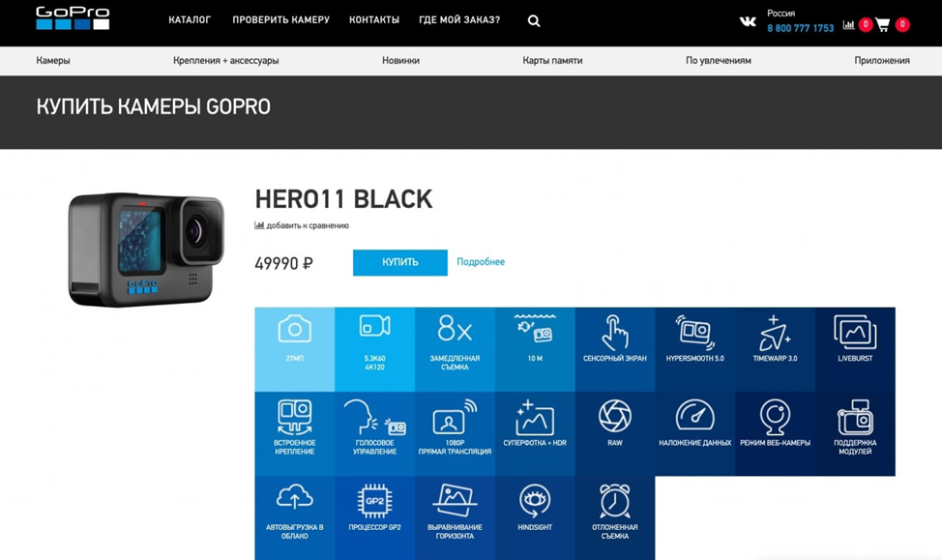Click the Голосовое управление tile
The width and height of the screenshot is (942, 560).
pos(374,434)
